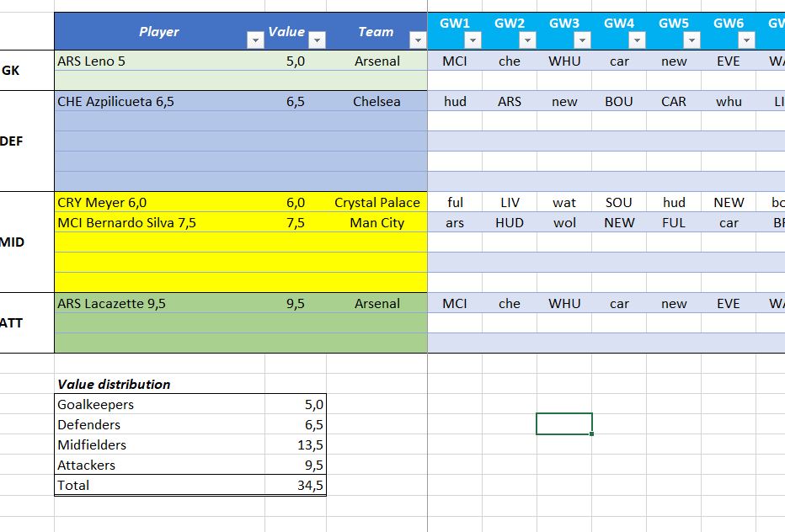The height and width of the screenshot is (532, 785).
Task: Open the GW6 filter dropdown
Action: pyautogui.click(x=746, y=40)
